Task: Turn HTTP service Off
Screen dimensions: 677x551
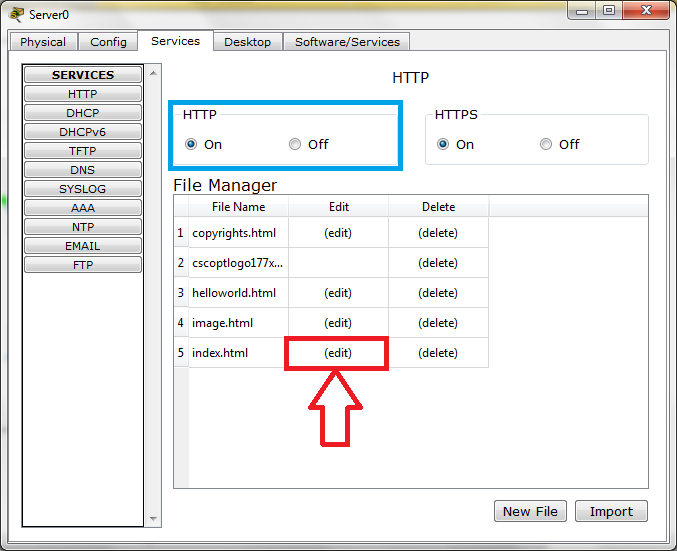Action: pyautogui.click(x=295, y=144)
